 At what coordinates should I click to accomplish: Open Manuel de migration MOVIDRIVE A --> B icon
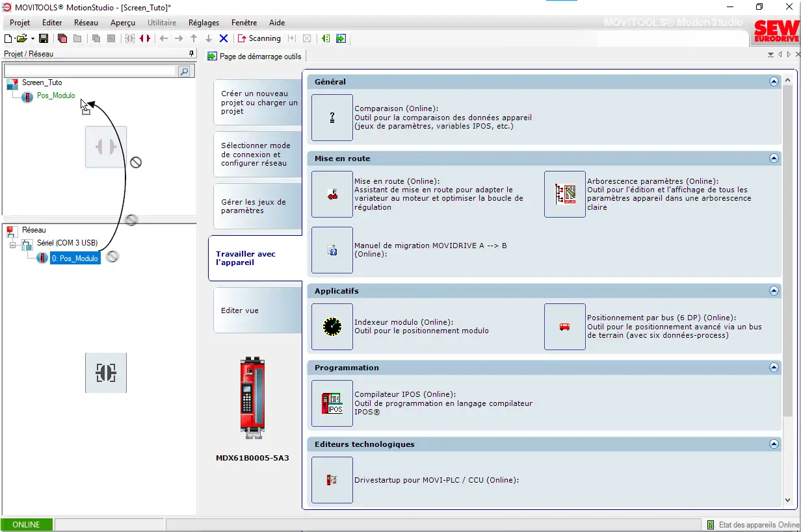tap(332, 250)
